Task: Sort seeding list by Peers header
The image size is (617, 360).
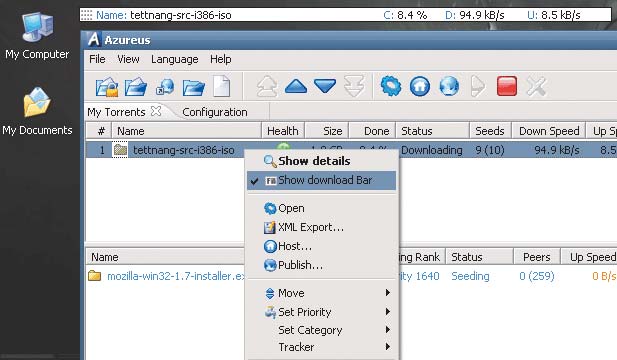Action: [537, 257]
